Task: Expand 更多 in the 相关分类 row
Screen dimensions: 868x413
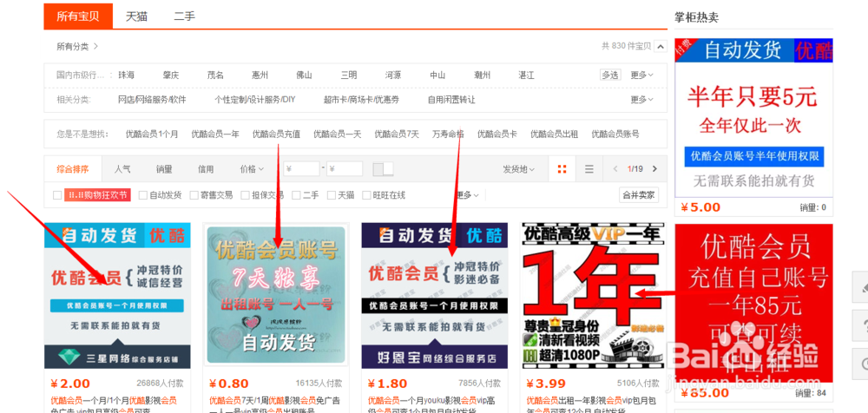Action: (x=641, y=100)
